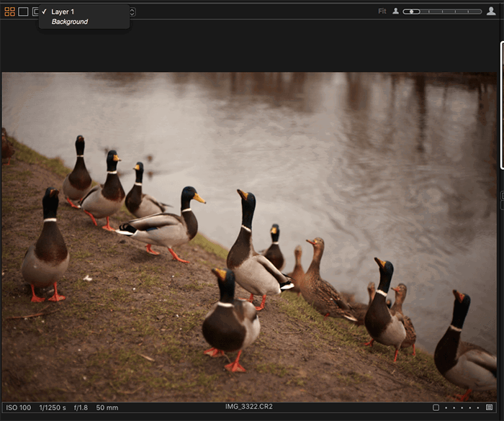This screenshot has width=504, height=421.
Task: Open the layer selector dropdown arrows
Action: point(132,12)
